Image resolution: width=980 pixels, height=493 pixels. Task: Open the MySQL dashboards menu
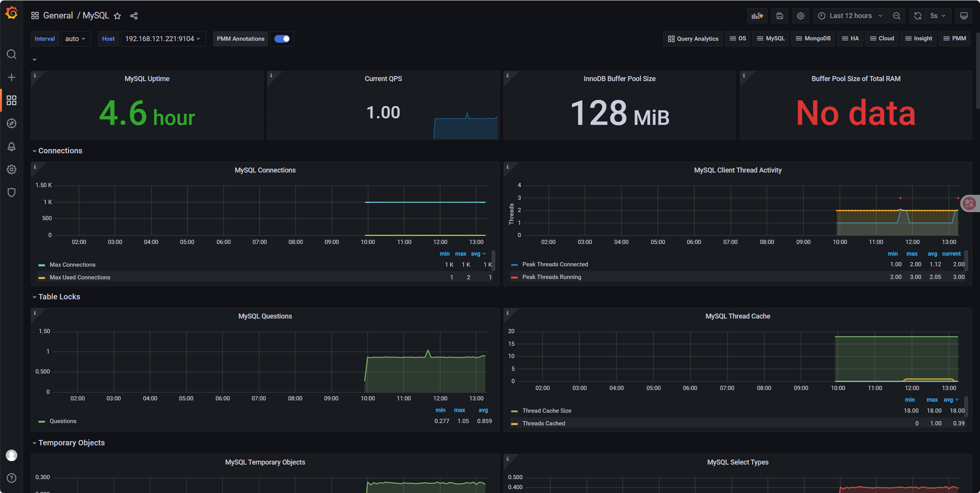771,38
